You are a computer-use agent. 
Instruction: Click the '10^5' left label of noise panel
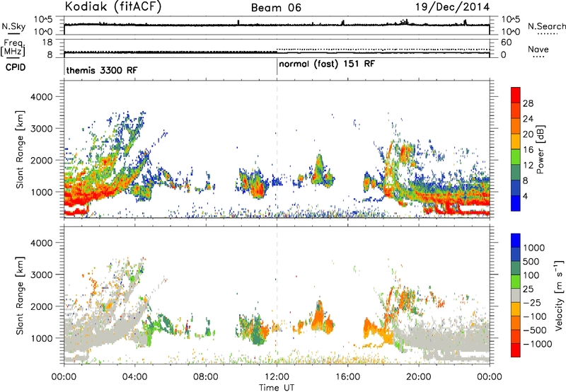click(x=43, y=19)
